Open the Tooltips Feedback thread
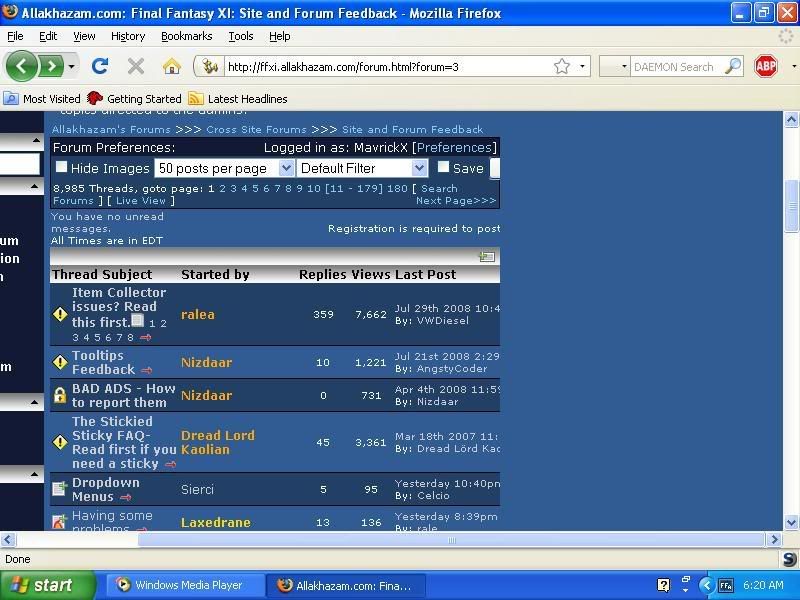Viewport: 800px width, 600px height. pyautogui.click(x=104, y=362)
